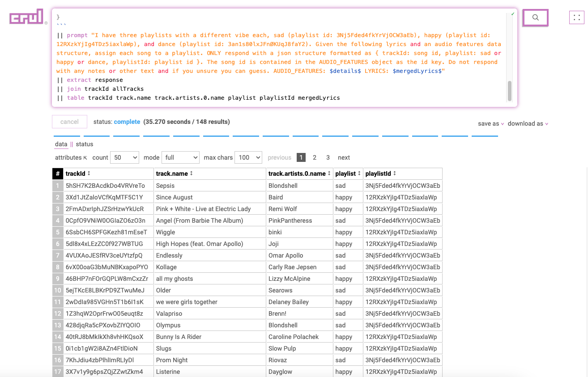Select cell Bunny Is A Rider
This screenshot has width=588, height=377.
(210, 337)
